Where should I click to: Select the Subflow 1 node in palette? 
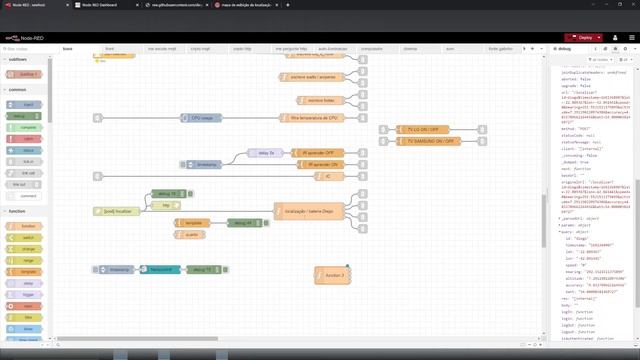coord(24,74)
